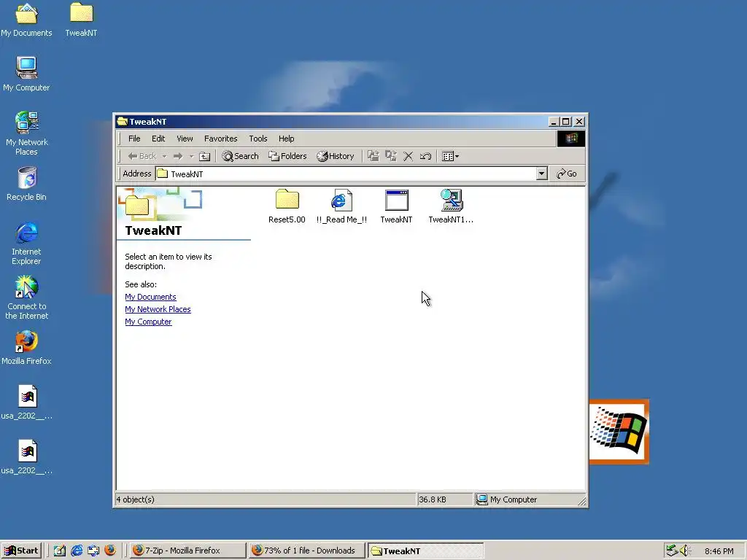This screenshot has height=560, width=747.
Task: Expand the Forward history dropdown arrow
Action: coord(192,156)
